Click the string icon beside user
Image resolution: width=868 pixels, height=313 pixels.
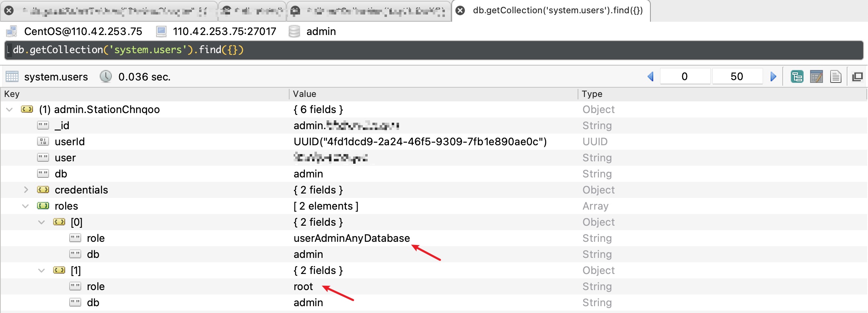(43, 158)
